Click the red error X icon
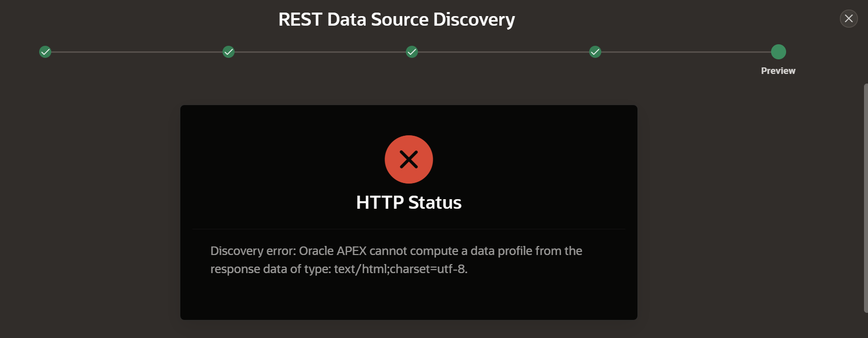Viewport: 868px width, 338px height. 409,159
